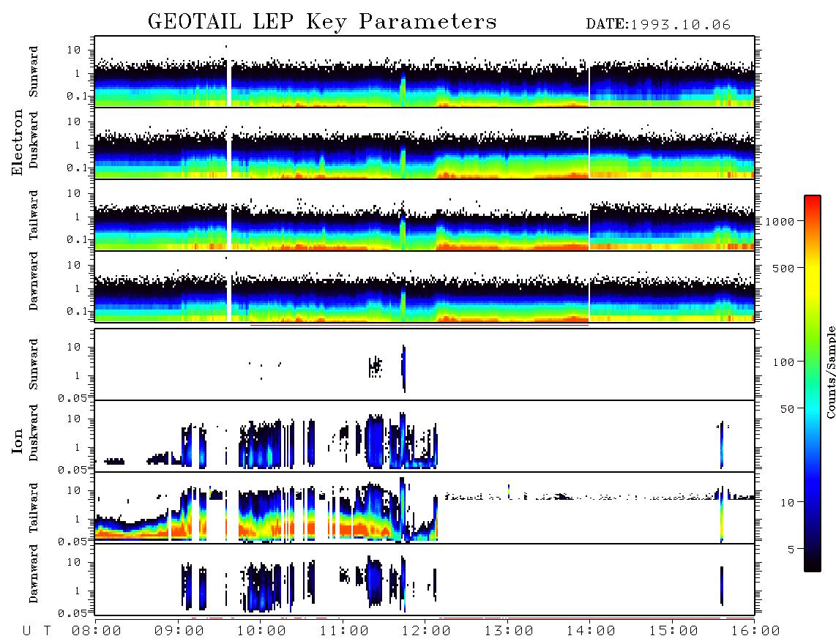
Task: Click the 12:00 time tick label
Action: 426,631
